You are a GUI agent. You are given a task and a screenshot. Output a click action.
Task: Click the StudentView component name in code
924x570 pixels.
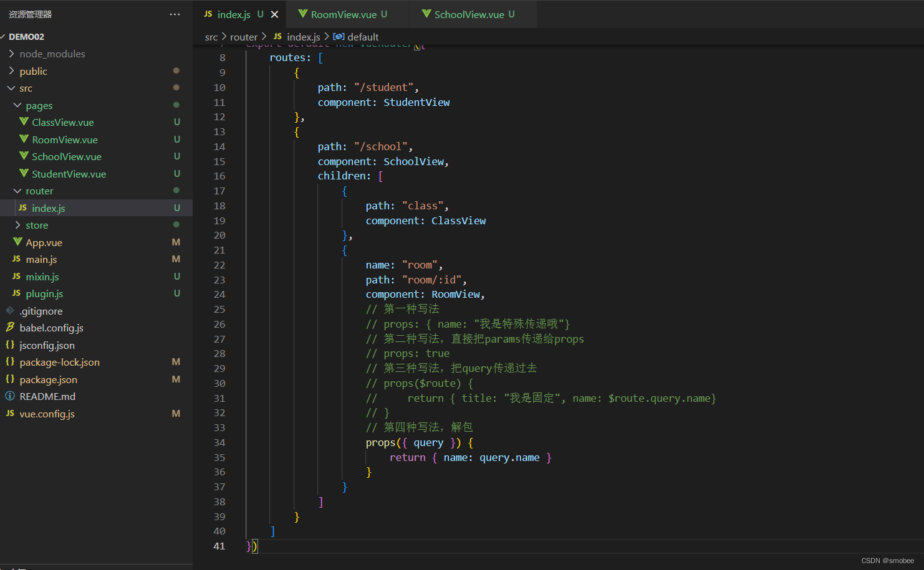click(416, 102)
